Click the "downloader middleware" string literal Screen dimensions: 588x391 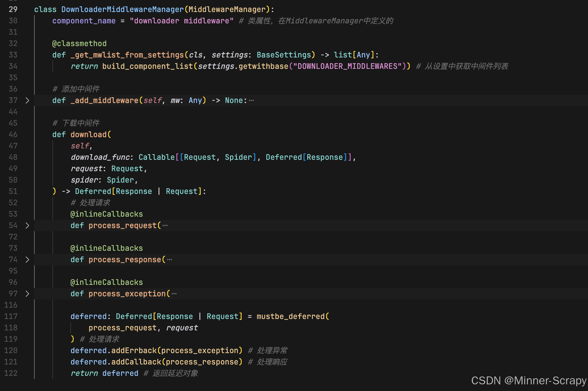[x=181, y=21]
